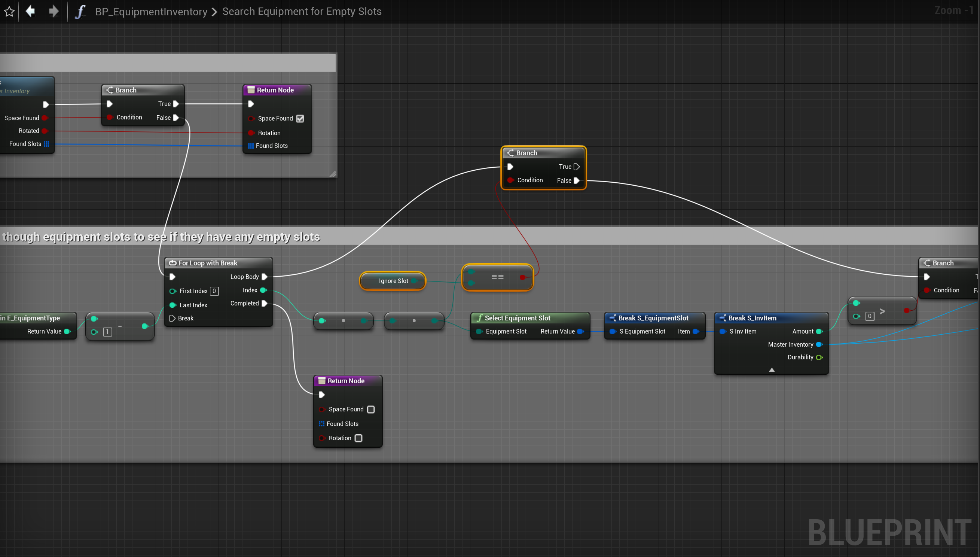This screenshot has height=557, width=980.
Task: Open Search Equipment for Empty Slots breadcrumb
Action: tap(302, 12)
